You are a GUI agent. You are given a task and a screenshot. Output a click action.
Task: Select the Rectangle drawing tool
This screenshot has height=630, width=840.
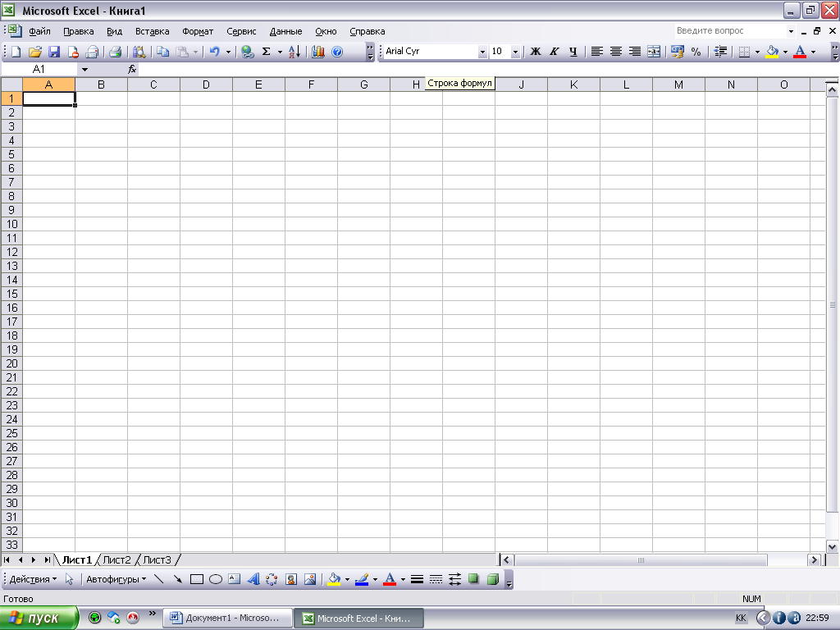pyautogui.click(x=197, y=579)
